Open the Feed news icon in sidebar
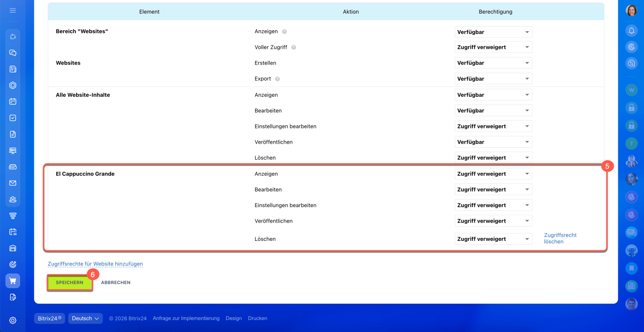 (13, 69)
